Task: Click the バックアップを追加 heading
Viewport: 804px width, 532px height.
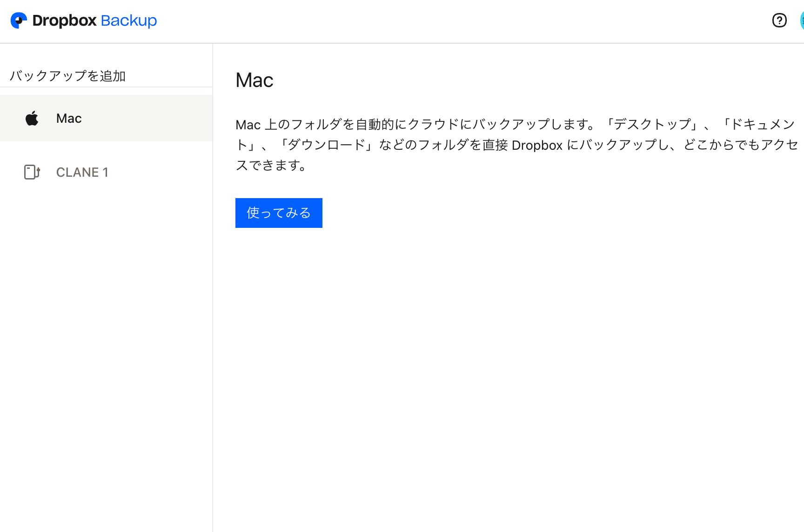Action: (x=68, y=75)
